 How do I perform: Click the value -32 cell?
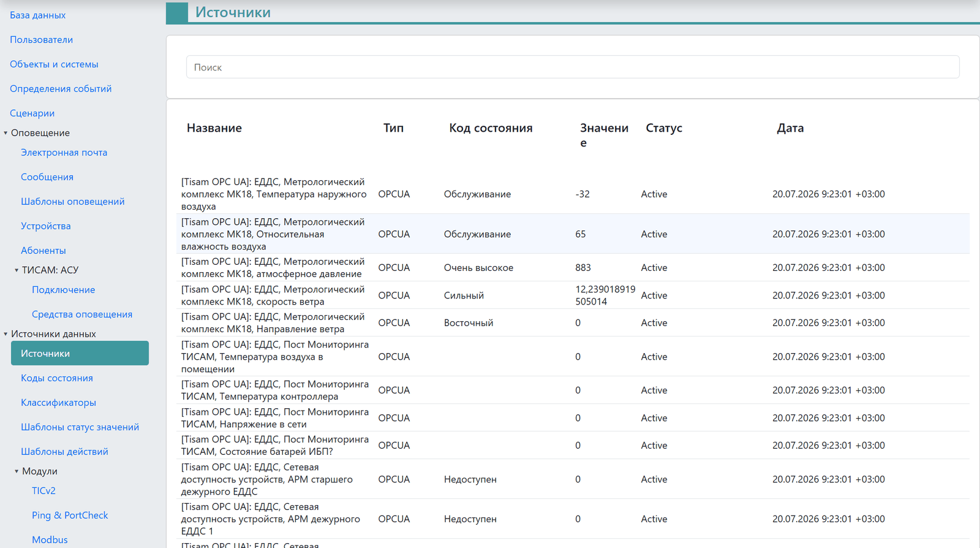(582, 194)
